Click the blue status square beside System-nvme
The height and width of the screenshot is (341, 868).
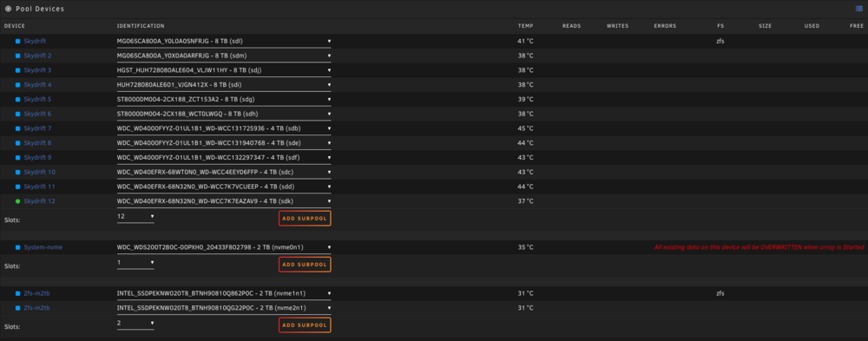[17, 247]
